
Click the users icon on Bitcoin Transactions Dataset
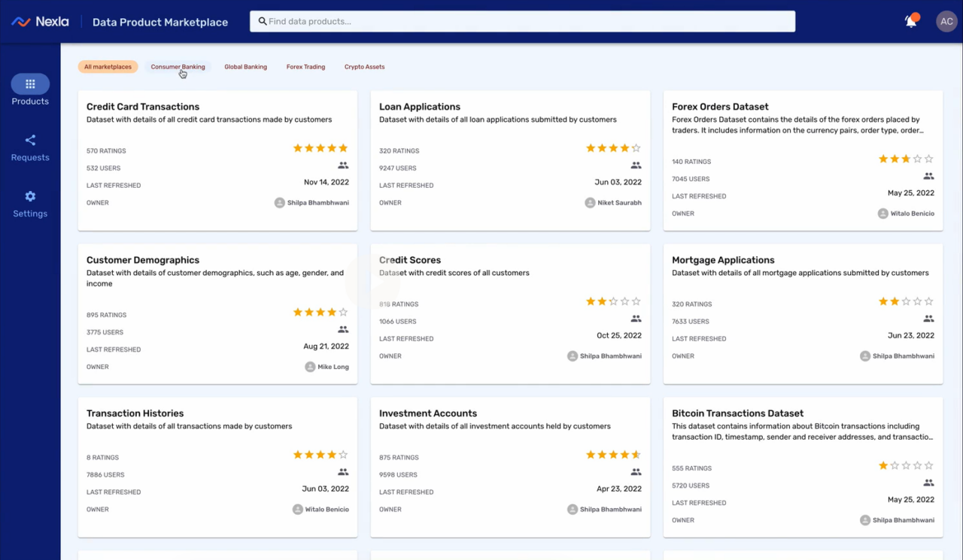click(928, 483)
